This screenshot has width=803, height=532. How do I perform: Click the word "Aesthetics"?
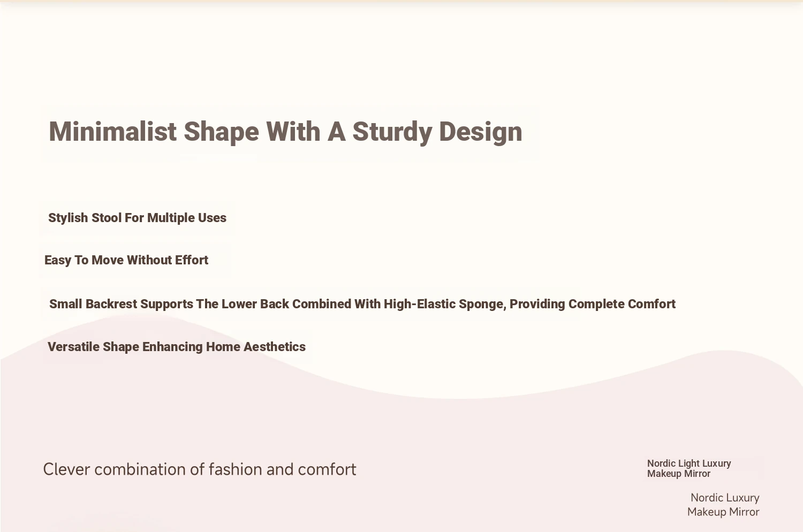(x=275, y=347)
